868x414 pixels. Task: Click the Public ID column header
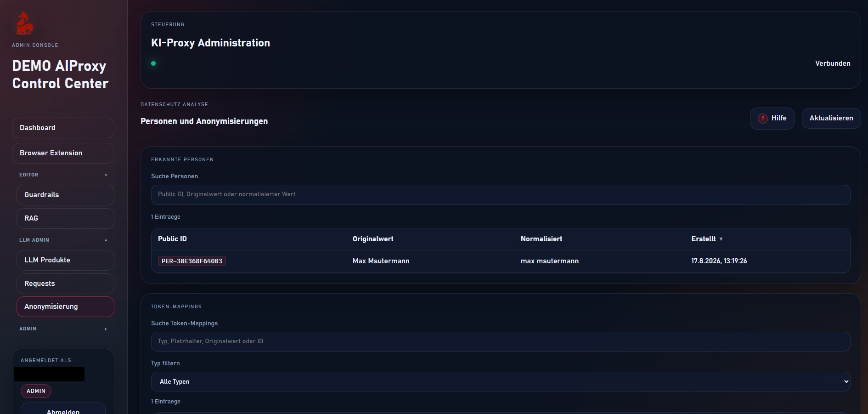pos(172,239)
